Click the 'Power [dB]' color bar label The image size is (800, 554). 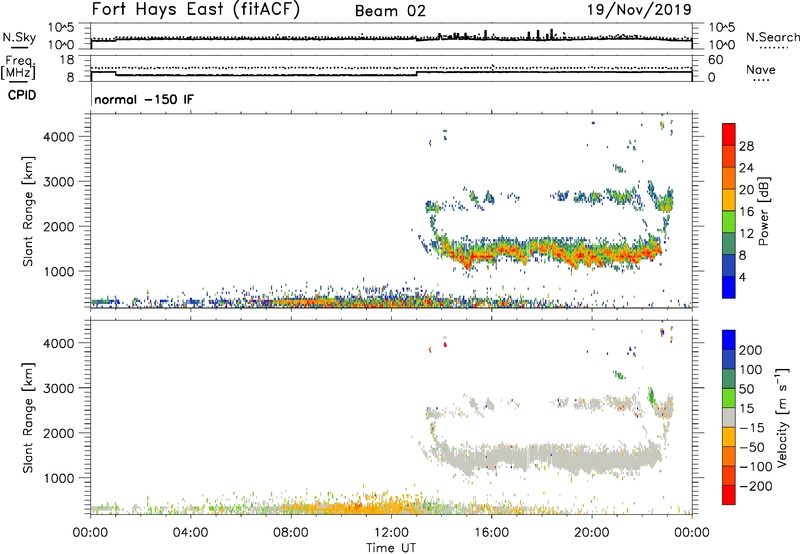point(764,211)
